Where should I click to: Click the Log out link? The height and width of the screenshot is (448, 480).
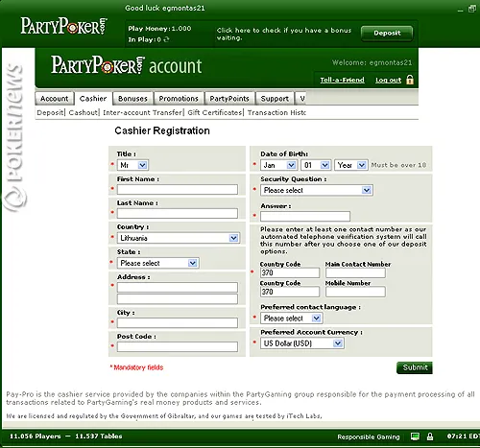coord(388,80)
